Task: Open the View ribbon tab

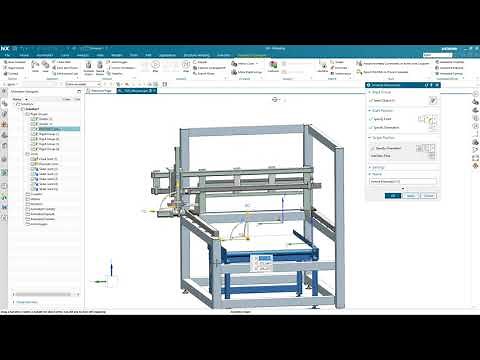Action: (x=100, y=55)
